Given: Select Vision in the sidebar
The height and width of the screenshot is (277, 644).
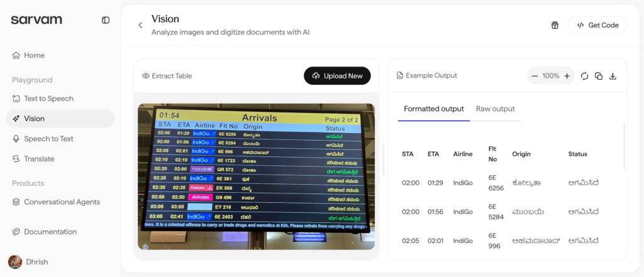Looking at the screenshot, I should [x=34, y=119].
